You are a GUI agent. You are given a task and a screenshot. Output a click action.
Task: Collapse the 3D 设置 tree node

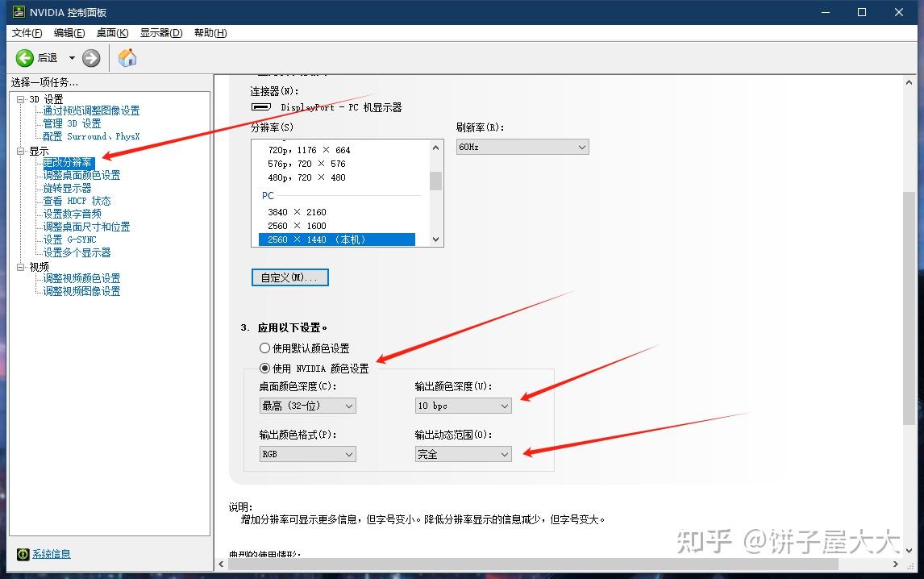(x=21, y=99)
